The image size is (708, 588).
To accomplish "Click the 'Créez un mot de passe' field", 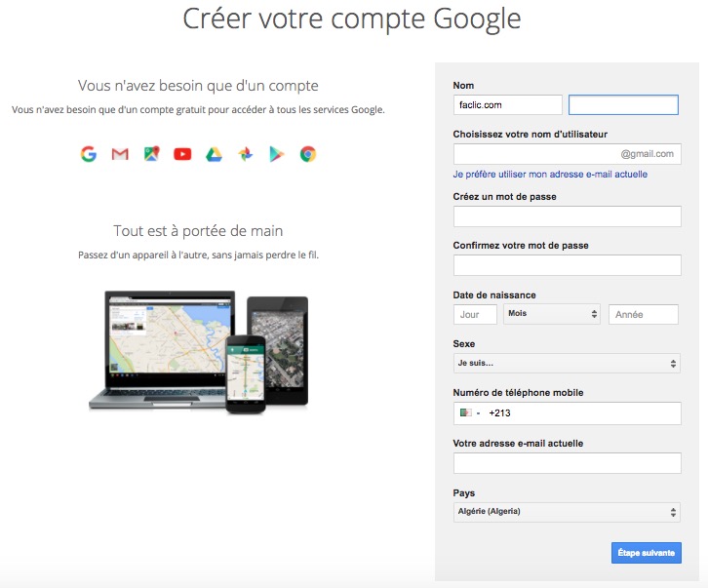I will tap(568, 216).
